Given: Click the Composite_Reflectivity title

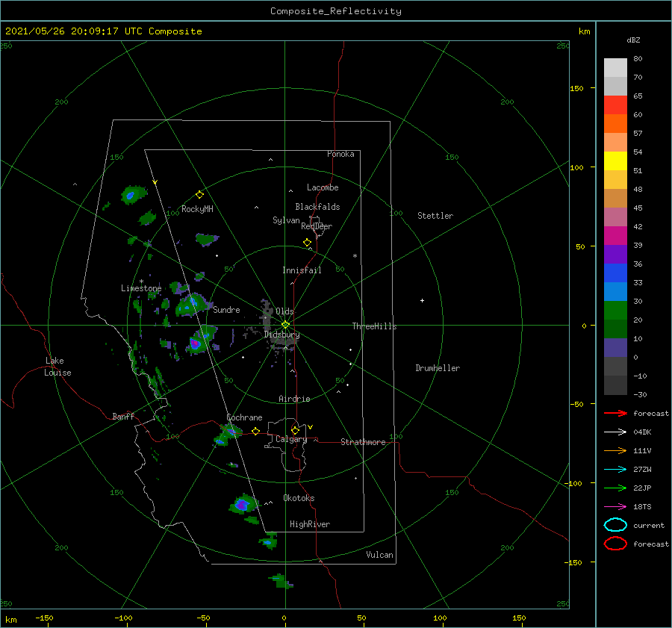Looking at the screenshot, I should [x=336, y=11].
